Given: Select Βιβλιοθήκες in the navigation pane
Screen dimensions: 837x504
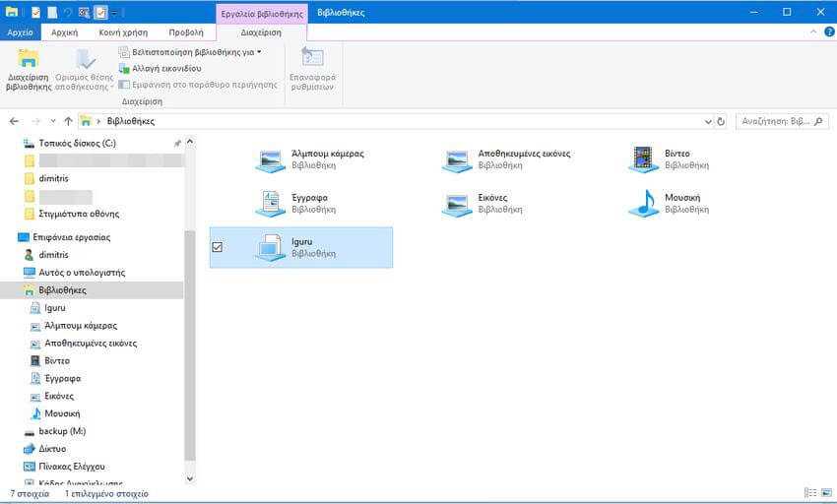Looking at the screenshot, I should [x=92, y=290].
